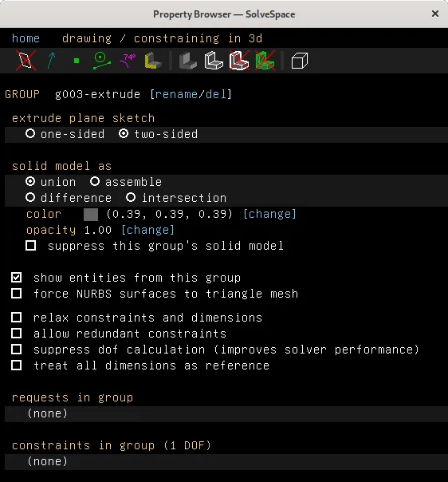Enable force NURBS surfaces to triangle mesh
Screen dimensions: 448x482
click(x=16, y=294)
